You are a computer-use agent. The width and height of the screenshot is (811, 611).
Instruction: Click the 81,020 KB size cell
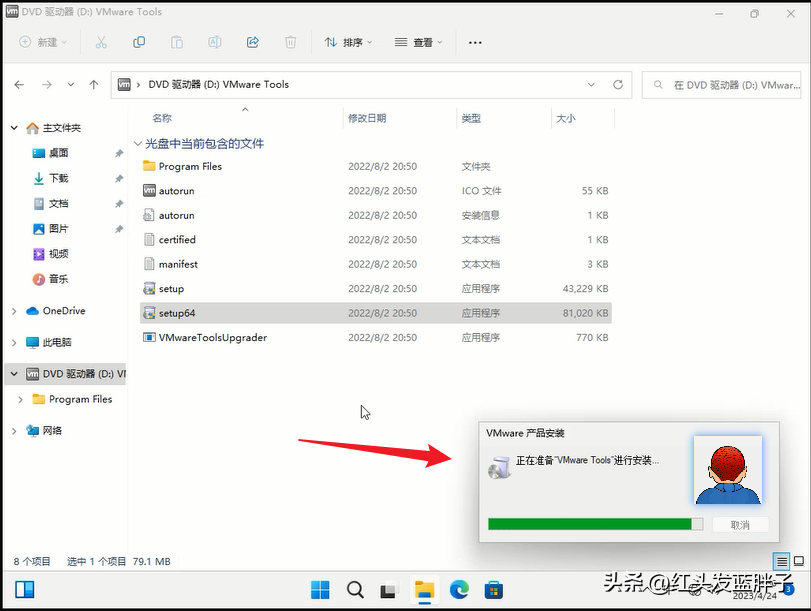585,313
